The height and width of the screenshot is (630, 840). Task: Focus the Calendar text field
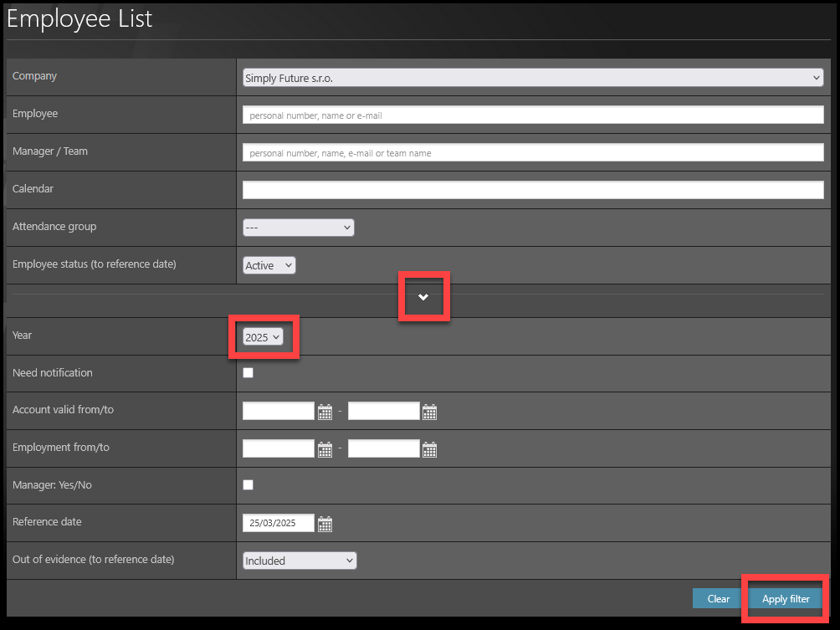pos(532,191)
